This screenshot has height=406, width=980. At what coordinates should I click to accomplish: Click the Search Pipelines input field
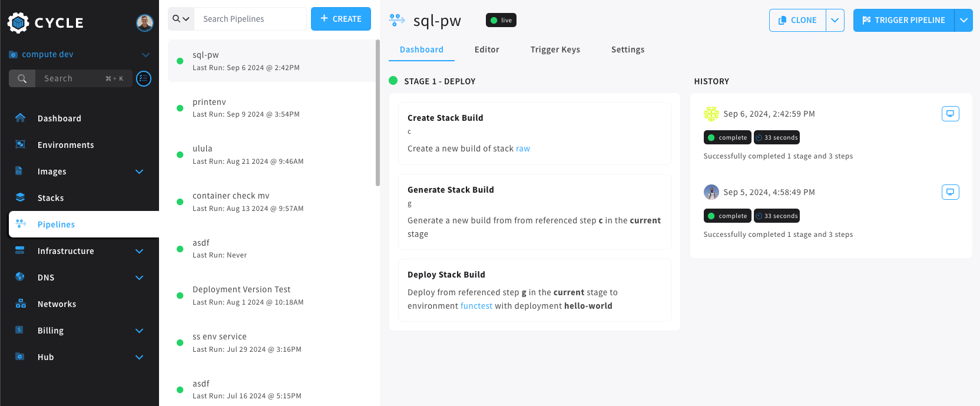tap(250, 19)
